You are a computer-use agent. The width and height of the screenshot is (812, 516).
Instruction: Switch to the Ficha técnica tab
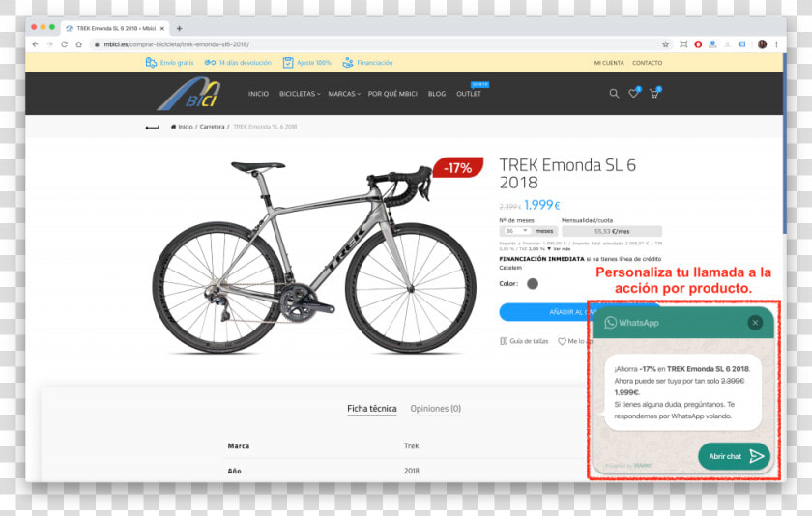click(372, 409)
